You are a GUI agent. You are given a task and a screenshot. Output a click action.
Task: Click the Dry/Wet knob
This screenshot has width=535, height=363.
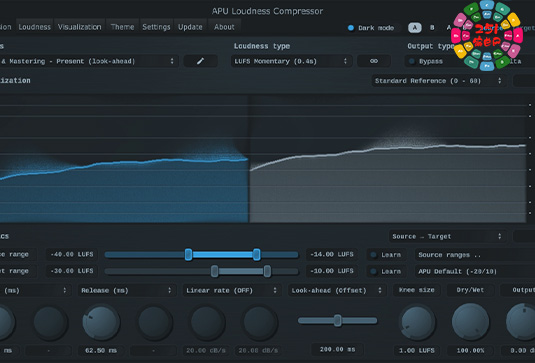(471, 322)
